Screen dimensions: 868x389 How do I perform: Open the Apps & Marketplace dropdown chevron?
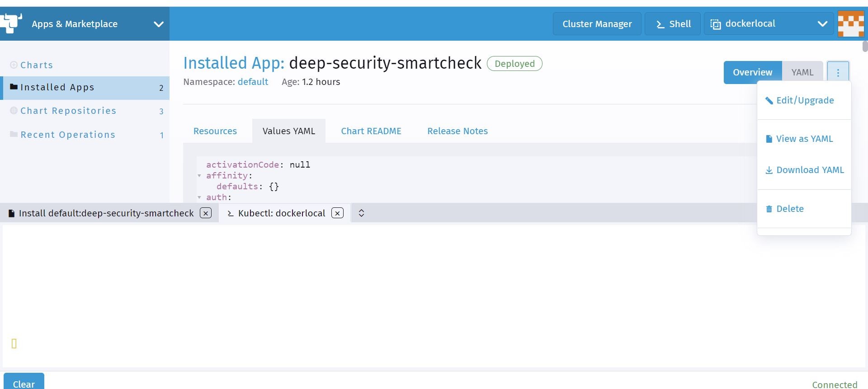point(159,24)
